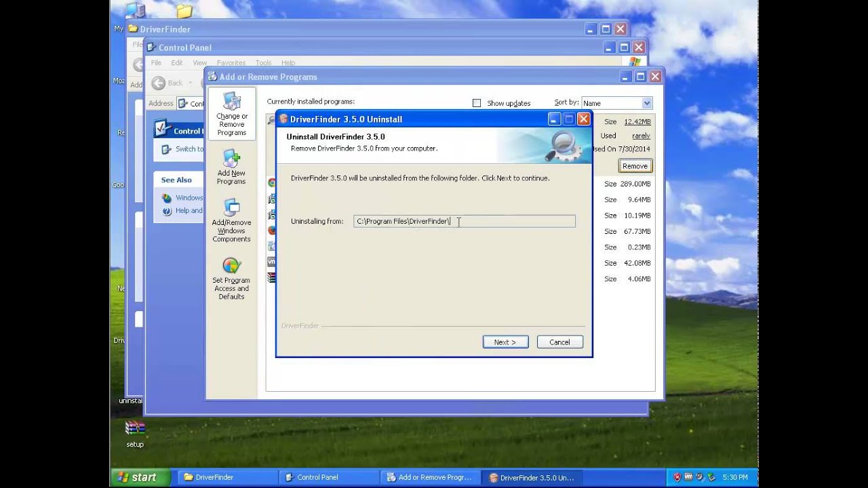This screenshot has height=488, width=868.
Task: Open Favorites menu in Control Panel window
Action: [231, 63]
